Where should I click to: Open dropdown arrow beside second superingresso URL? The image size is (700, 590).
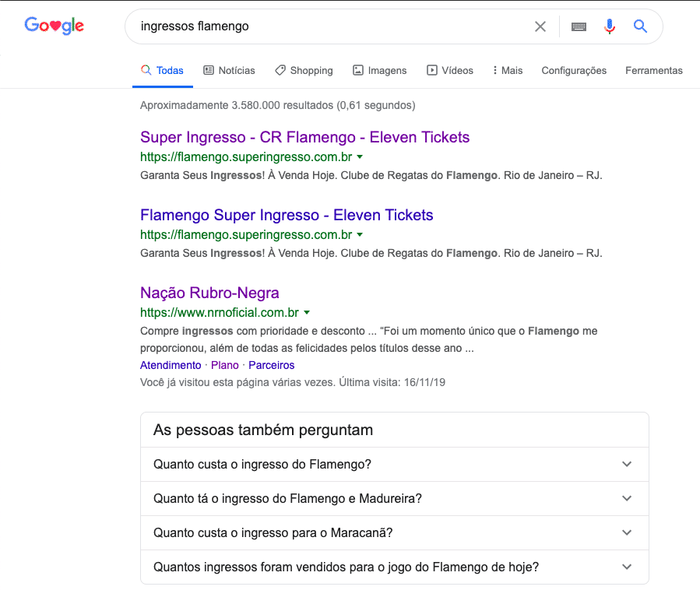(360, 235)
